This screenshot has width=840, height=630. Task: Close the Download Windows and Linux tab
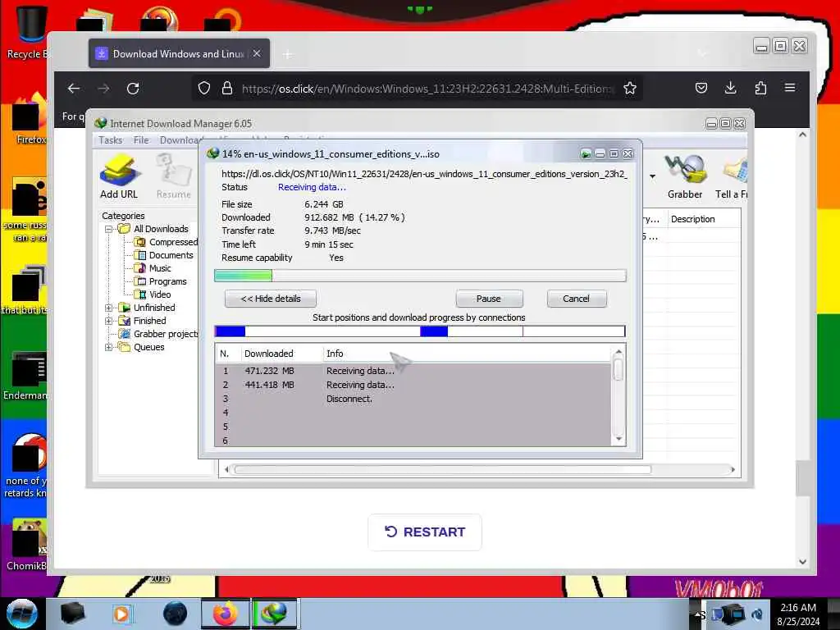coord(257,53)
